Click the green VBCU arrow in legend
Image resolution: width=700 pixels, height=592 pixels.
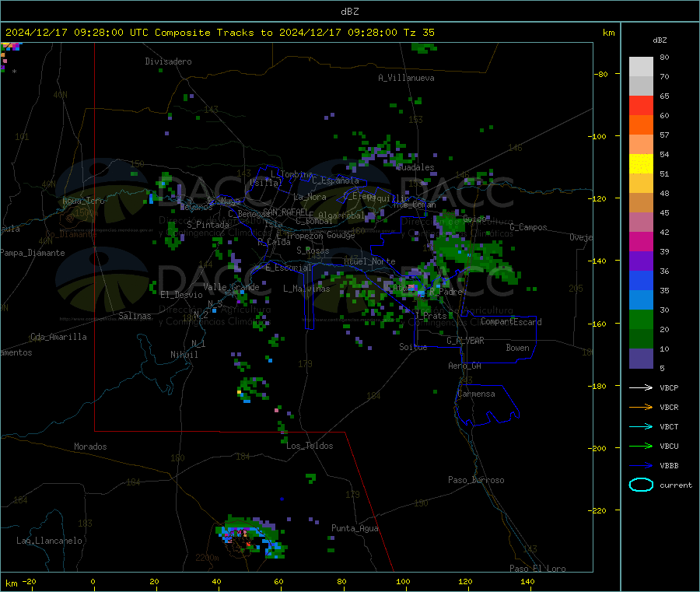point(641,446)
